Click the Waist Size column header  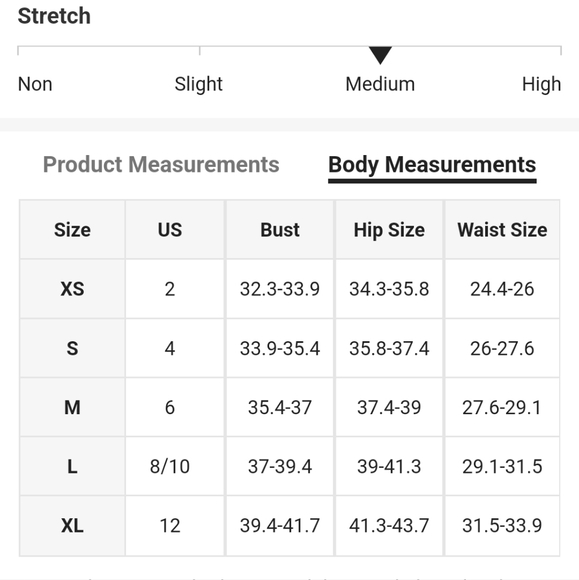click(x=502, y=230)
